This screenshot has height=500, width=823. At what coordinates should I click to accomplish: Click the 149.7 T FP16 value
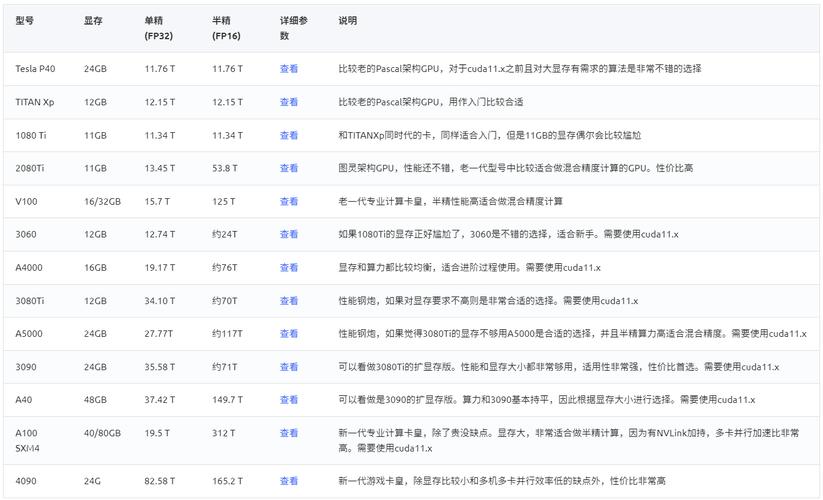tap(227, 400)
